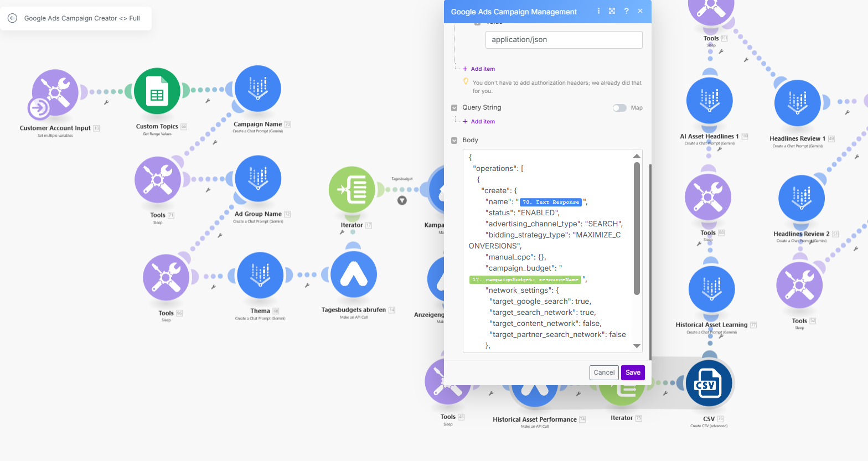Open the Ad Group Name Gemini module
The height and width of the screenshot is (461, 868).
pos(258,179)
